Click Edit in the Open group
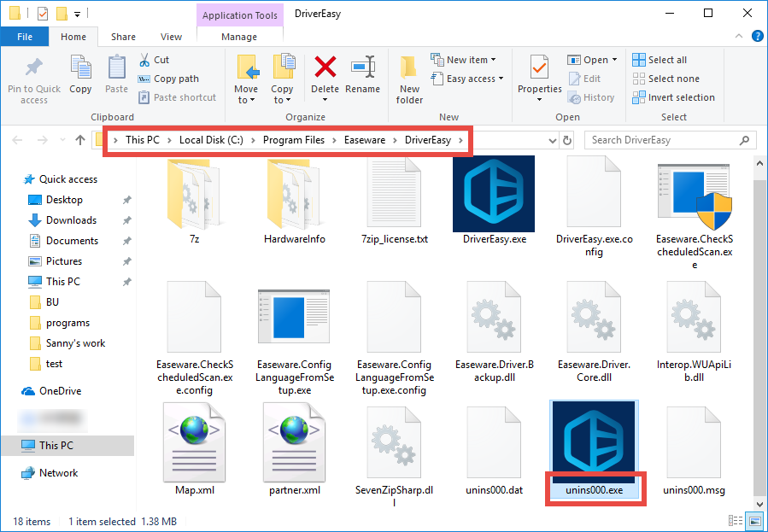Image resolution: width=768 pixels, height=532 pixels. pyautogui.click(x=584, y=79)
